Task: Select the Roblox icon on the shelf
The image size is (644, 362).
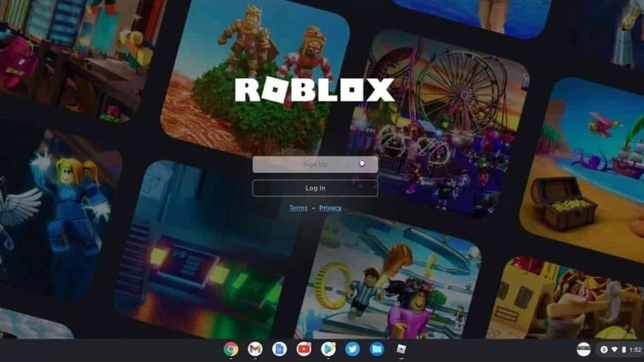Action: [401, 349]
